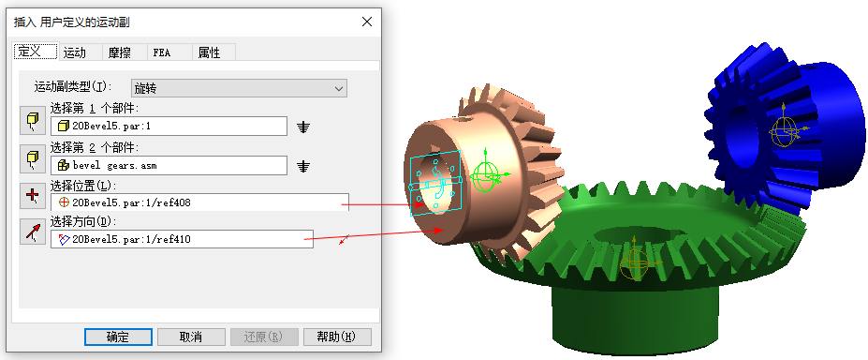Click the first component selection icon

(x=33, y=121)
